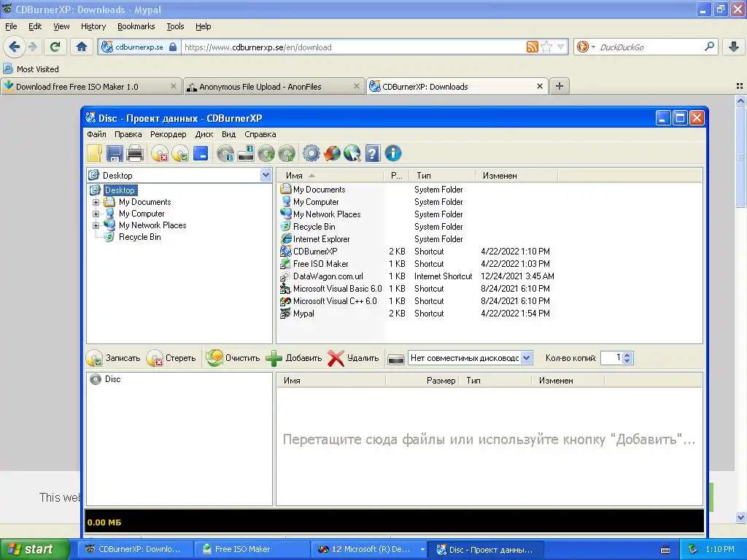Click the disc information toolbar icon

[225, 153]
